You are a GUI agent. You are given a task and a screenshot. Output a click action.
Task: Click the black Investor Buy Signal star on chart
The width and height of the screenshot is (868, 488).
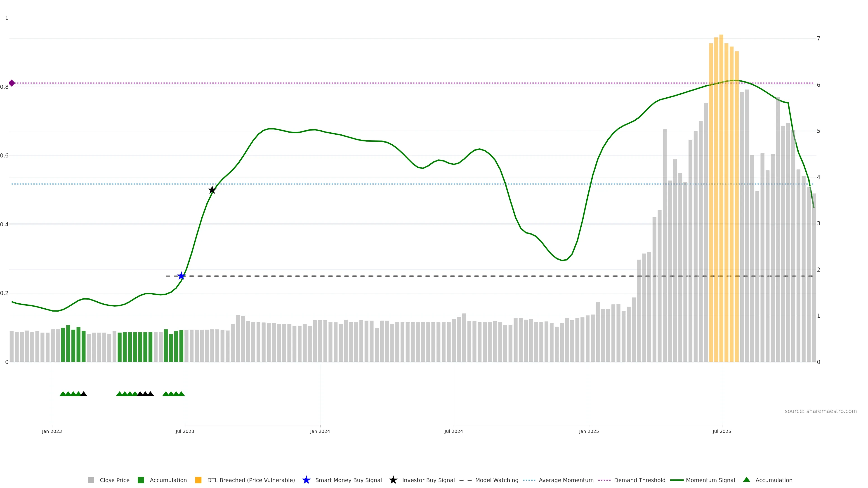[x=212, y=190]
